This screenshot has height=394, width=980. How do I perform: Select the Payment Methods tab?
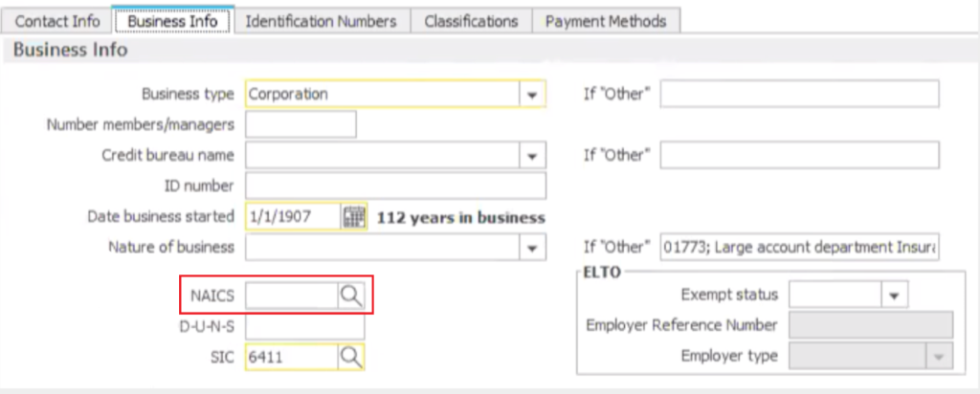(606, 20)
